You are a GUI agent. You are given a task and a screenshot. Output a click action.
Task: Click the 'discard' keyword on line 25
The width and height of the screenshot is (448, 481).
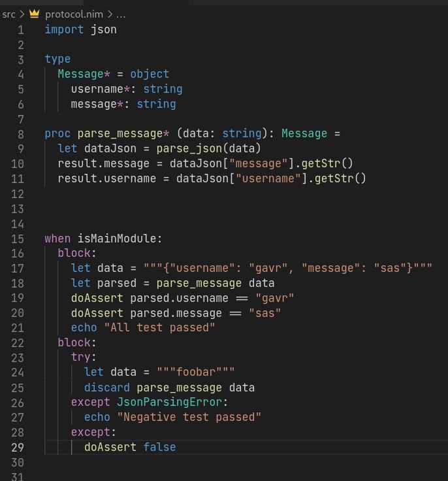coord(106,388)
